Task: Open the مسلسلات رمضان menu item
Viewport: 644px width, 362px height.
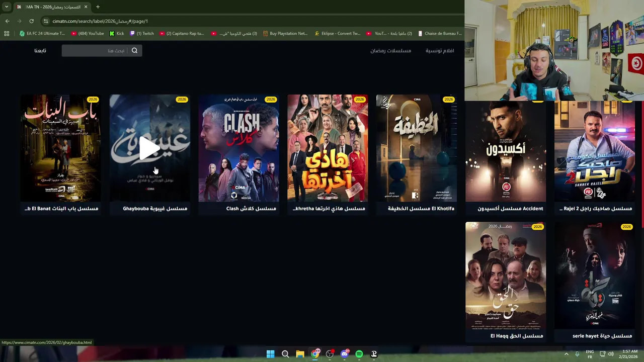Action: pyautogui.click(x=391, y=50)
